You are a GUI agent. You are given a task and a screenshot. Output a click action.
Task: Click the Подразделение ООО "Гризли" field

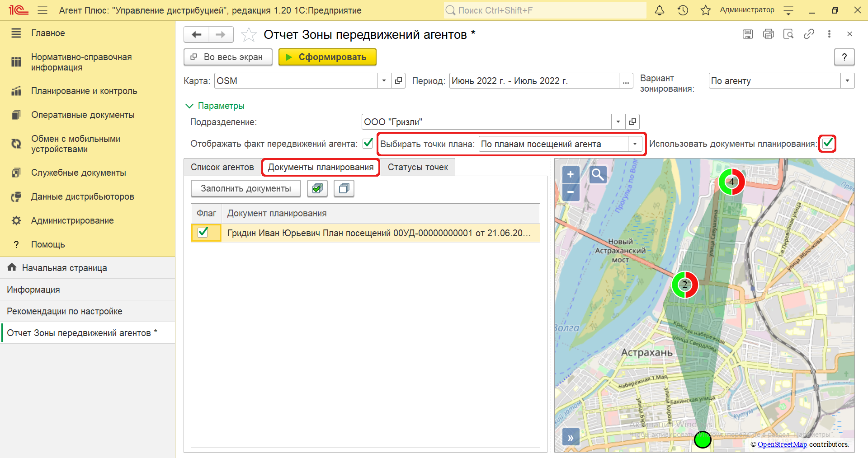[x=486, y=122]
